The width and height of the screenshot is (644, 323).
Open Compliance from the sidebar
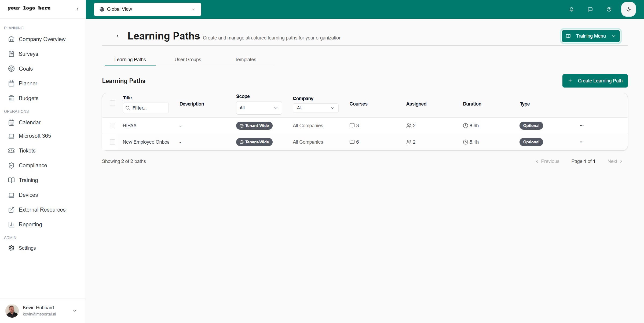coord(33,165)
